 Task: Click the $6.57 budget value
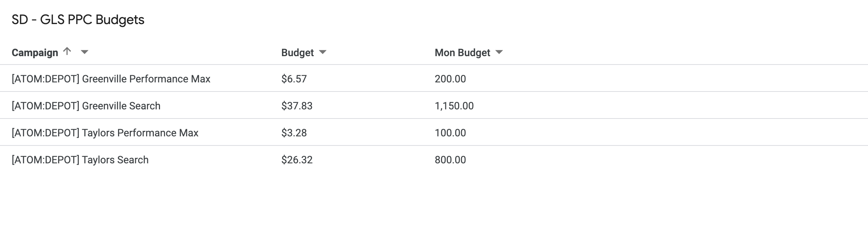293,79
